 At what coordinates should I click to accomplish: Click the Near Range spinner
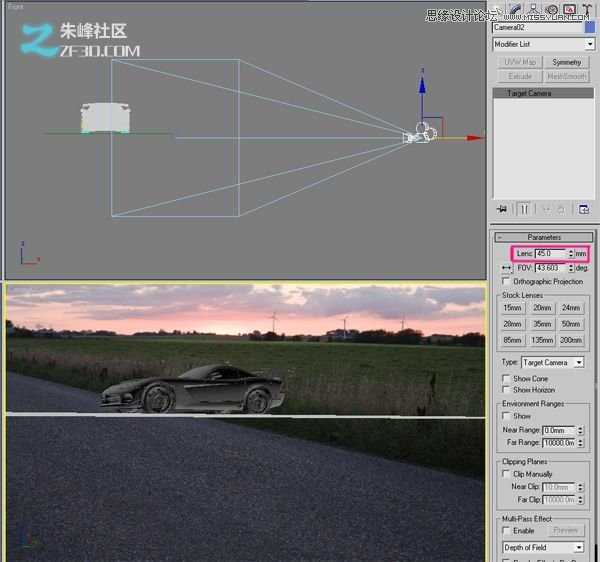(580, 430)
